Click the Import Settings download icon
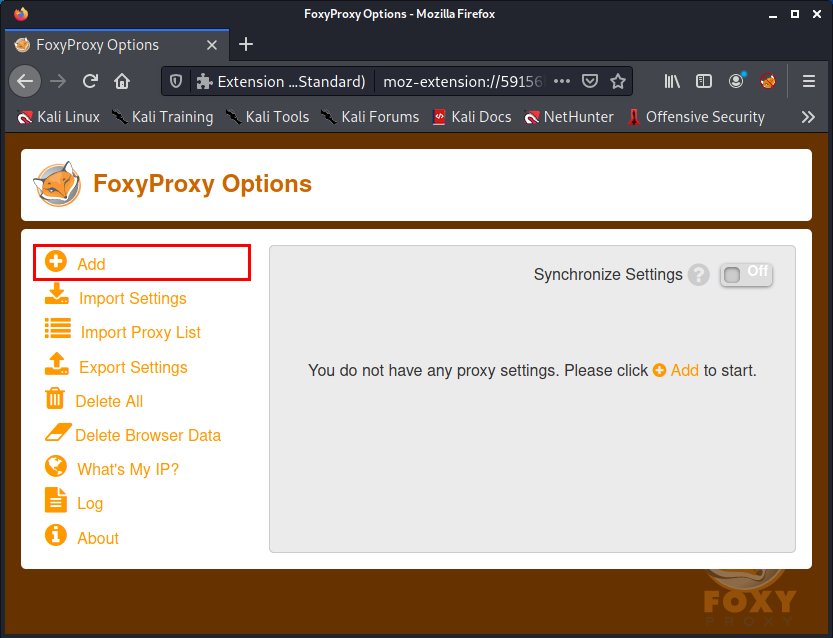This screenshot has width=833, height=638. click(x=57, y=294)
